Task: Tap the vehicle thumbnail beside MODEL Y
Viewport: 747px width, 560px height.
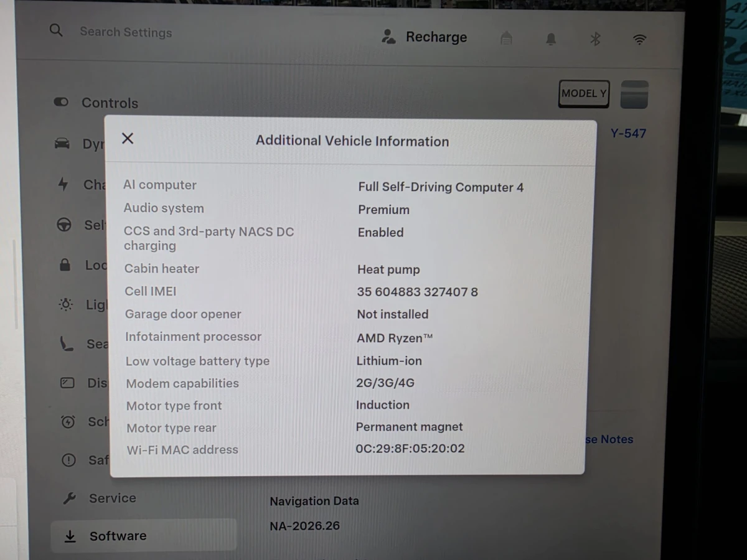Action: click(634, 95)
